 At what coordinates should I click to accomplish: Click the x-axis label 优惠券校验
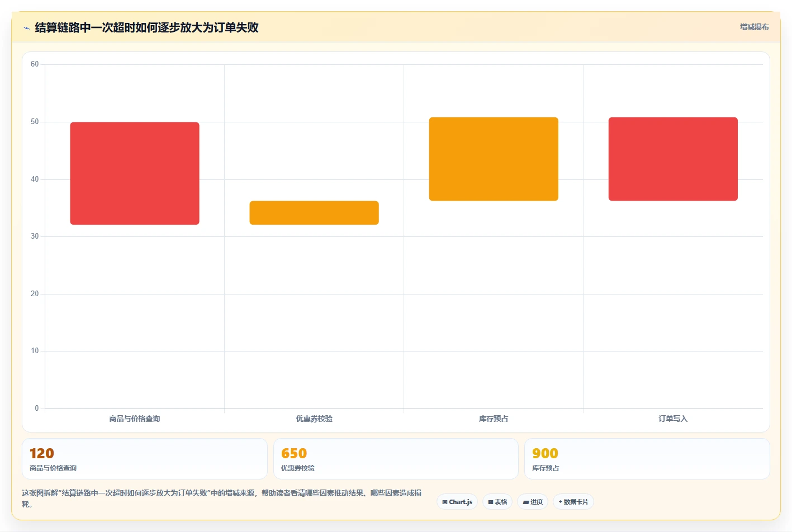click(x=314, y=419)
